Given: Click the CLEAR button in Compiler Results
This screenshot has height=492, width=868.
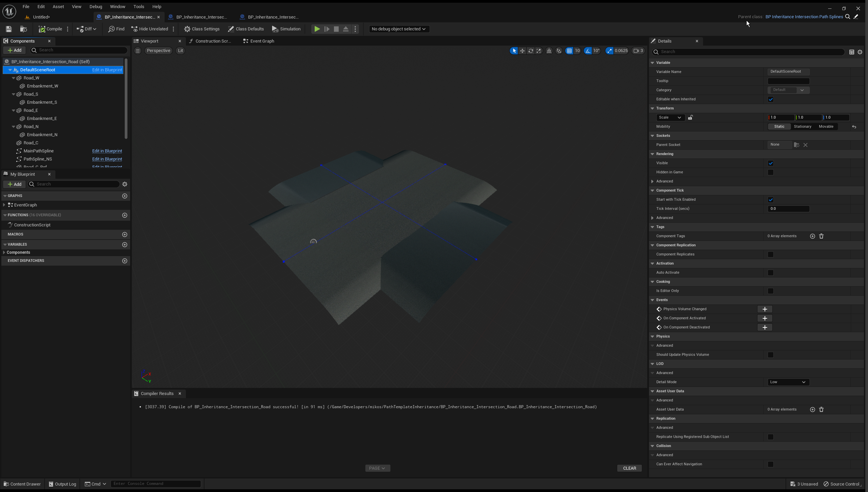Looking at the screenshot, I should pyautogui.click(x=629, y=468).
